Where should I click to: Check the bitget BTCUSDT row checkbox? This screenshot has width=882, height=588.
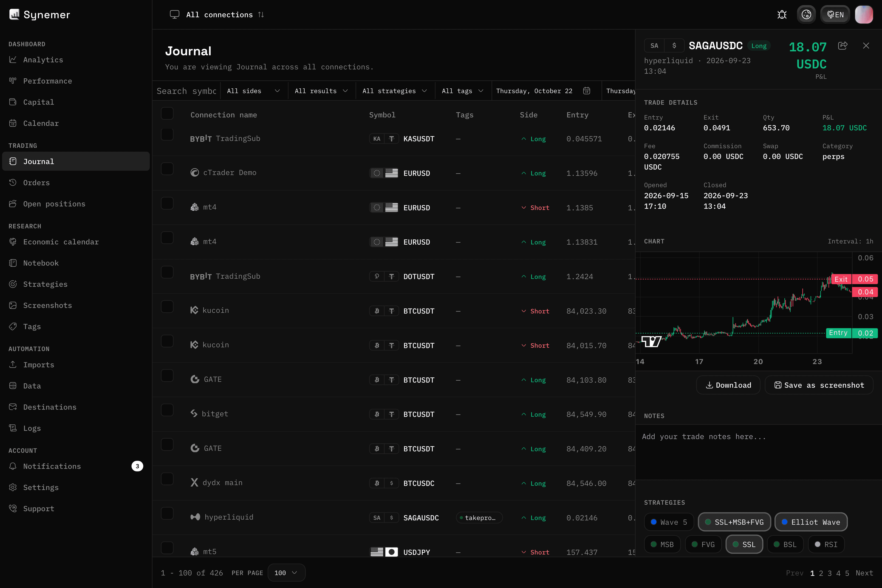[x=167, y=410]
